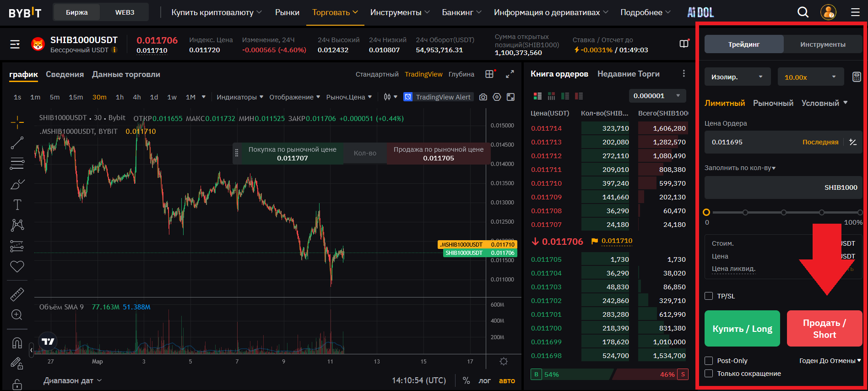Viewport: 868px width, 391px height.
Task: Open the 0.000001 price grouping dropdown
Action: pos(657,96)
